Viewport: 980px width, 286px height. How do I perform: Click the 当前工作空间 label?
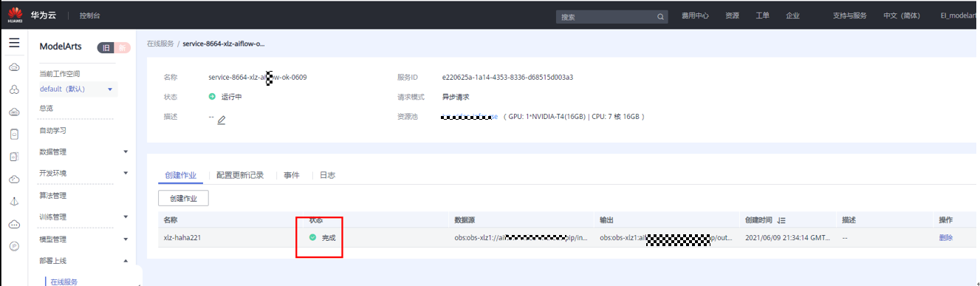59,74
